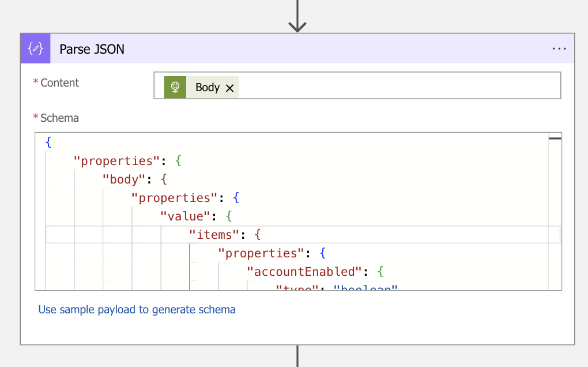The width and height of the screenshot is (588, 367).
Task: Click empty area of the Content field
Action: coord(398,86)
